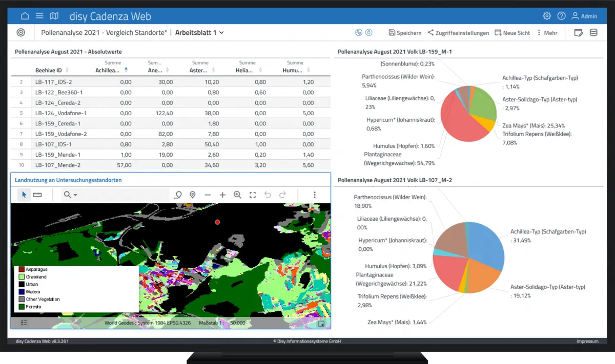The height and width of the screenshot is (364, 615).
Task: Toggle the map legend list icon
Action: pos(24,323)
